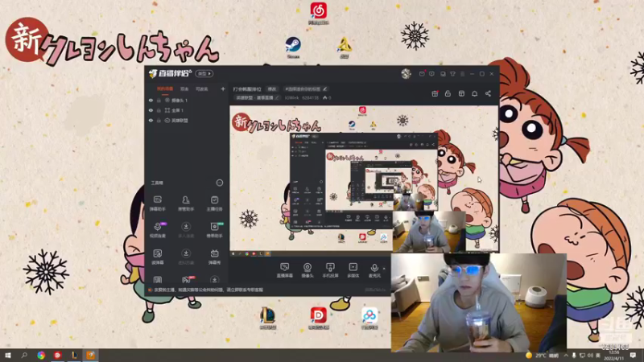Open taskbar search magnifier

click(x=24, y=355)
